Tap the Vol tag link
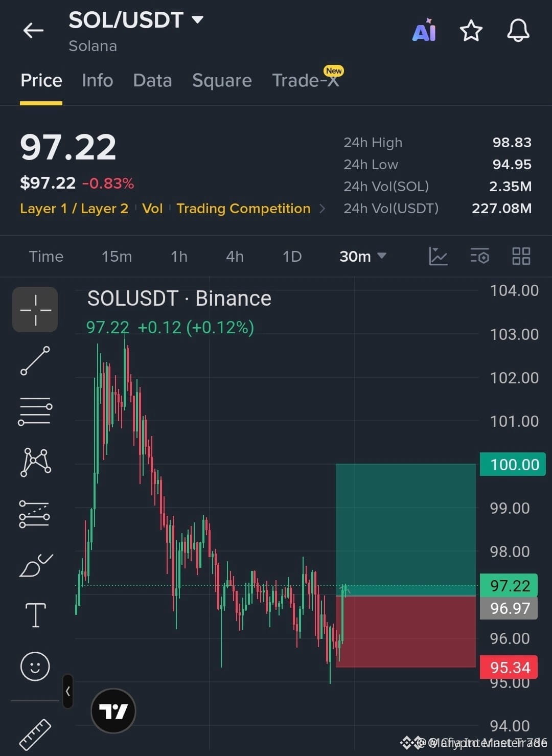Screen dimensions: 552x756 click(152, 209)
